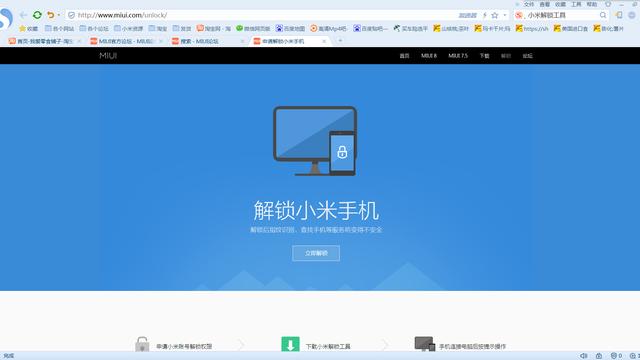The height and width of the screenshot is (360, 640).
Task: Click the 立即解锁 button
Action: 316,253
